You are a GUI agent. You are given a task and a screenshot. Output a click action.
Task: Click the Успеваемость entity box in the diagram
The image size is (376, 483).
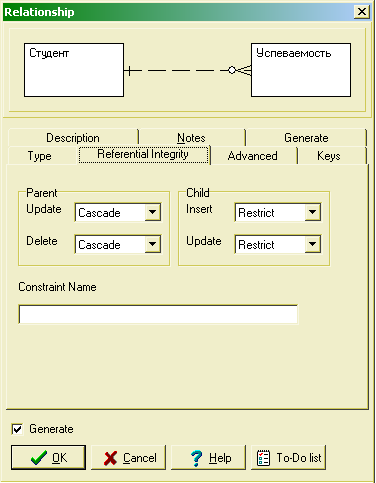point(301,70)
